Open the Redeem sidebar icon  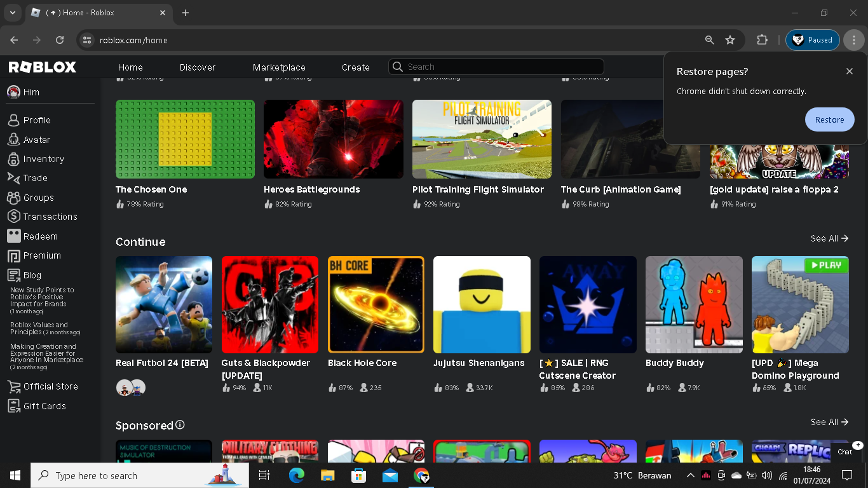[13, 236]
